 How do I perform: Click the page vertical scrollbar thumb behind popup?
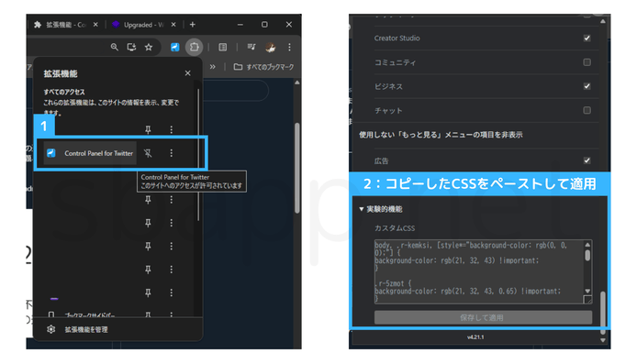tap(297, 168)
